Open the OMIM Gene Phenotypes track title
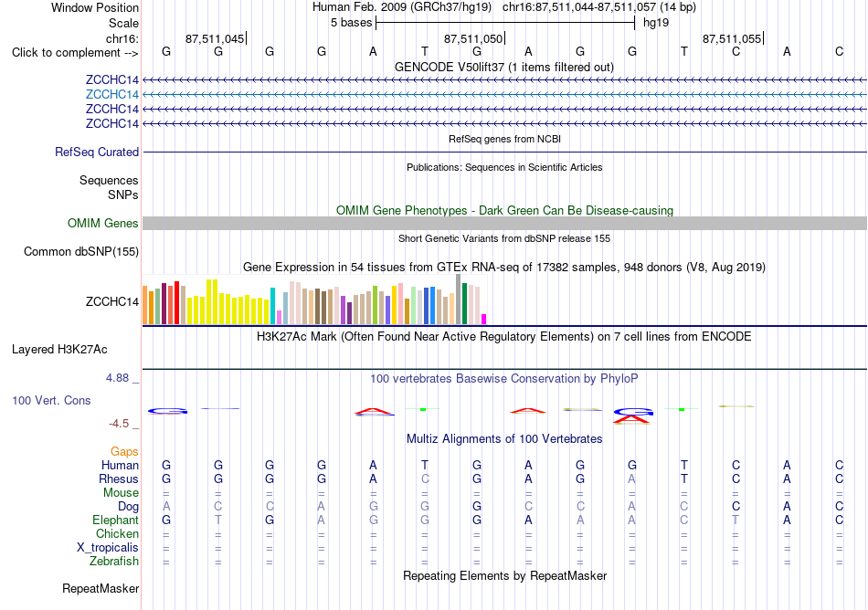 pyautogui.click(x=504, y=211)
